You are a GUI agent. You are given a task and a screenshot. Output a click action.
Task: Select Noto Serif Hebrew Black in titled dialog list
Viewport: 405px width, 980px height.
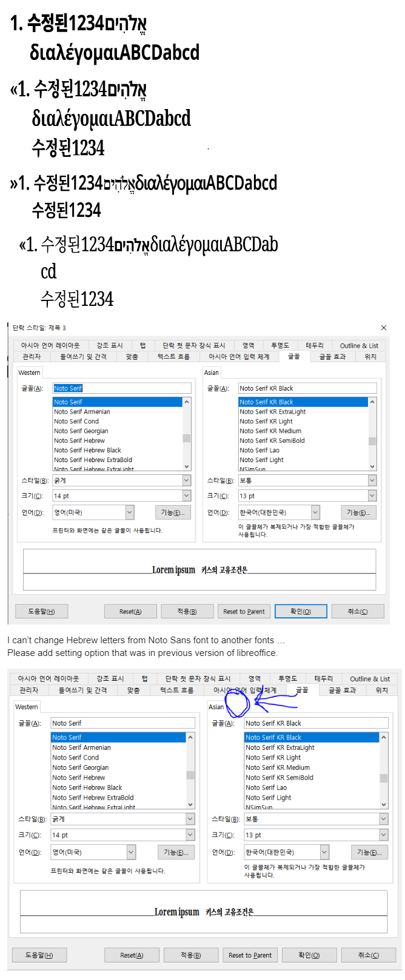87,450
